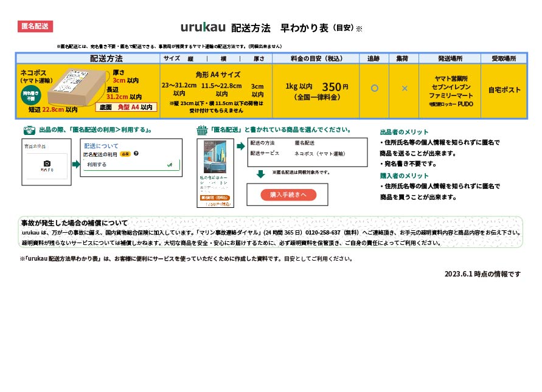Click the green shopping basket icon

203,130
